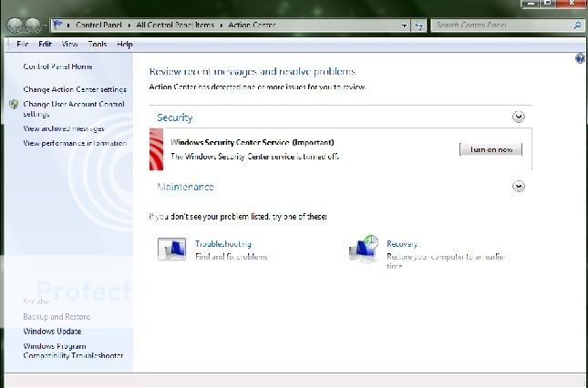Click the Recovery computer icon

362,249
